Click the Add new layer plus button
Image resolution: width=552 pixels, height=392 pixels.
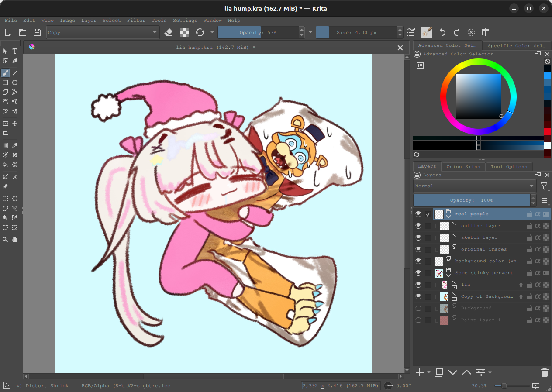(x=419, y=372)
